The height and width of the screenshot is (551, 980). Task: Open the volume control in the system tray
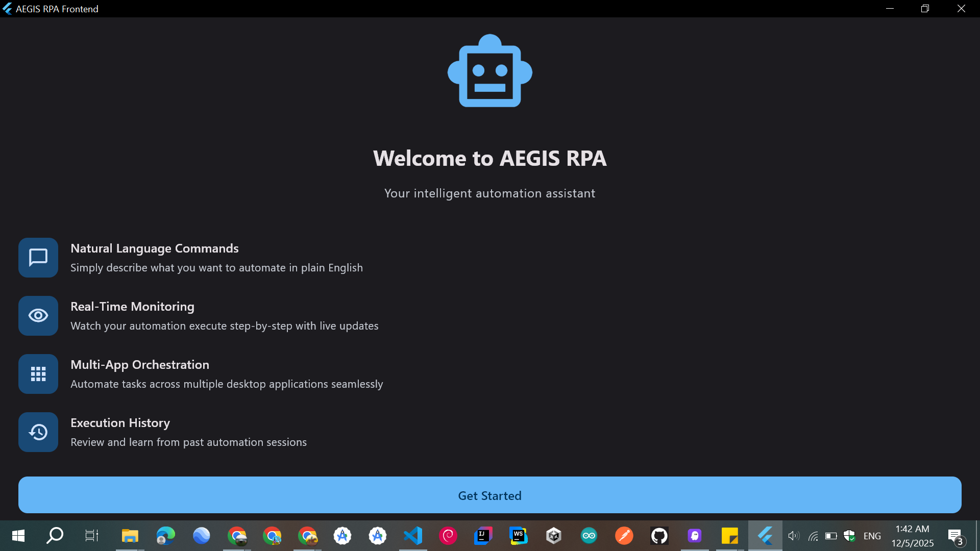pyautogui.click(x=793, y=536)
